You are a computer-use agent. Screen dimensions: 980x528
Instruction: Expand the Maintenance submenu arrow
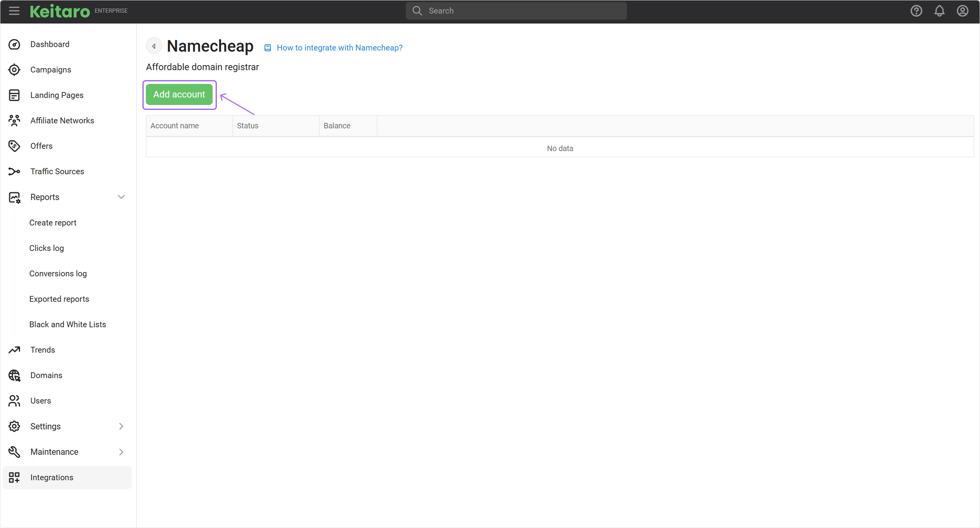(x=121, y=452)
